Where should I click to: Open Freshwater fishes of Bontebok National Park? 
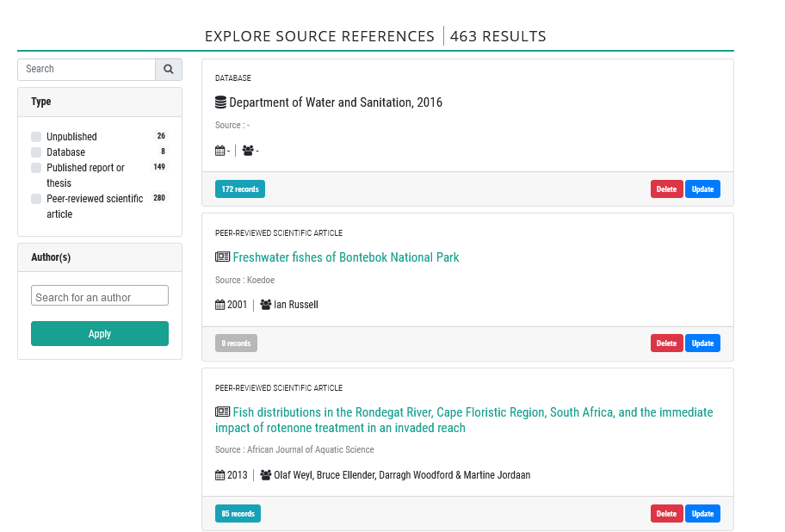pyautogui.click(x=346, y=257)
